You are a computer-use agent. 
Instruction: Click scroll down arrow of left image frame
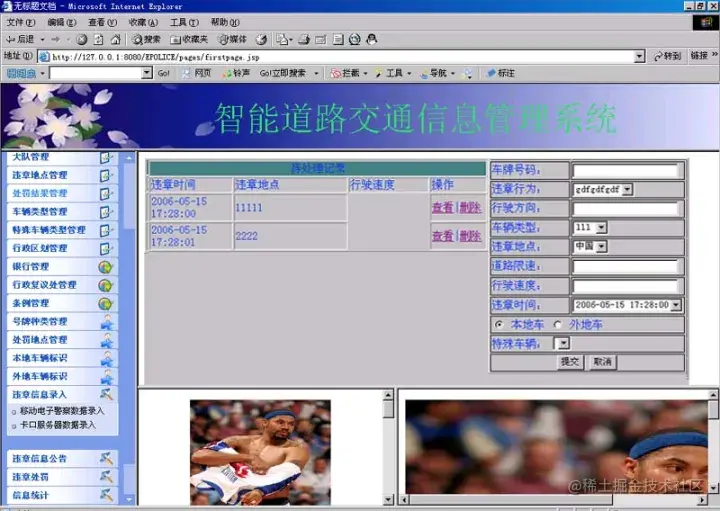(x=388, y=500)
